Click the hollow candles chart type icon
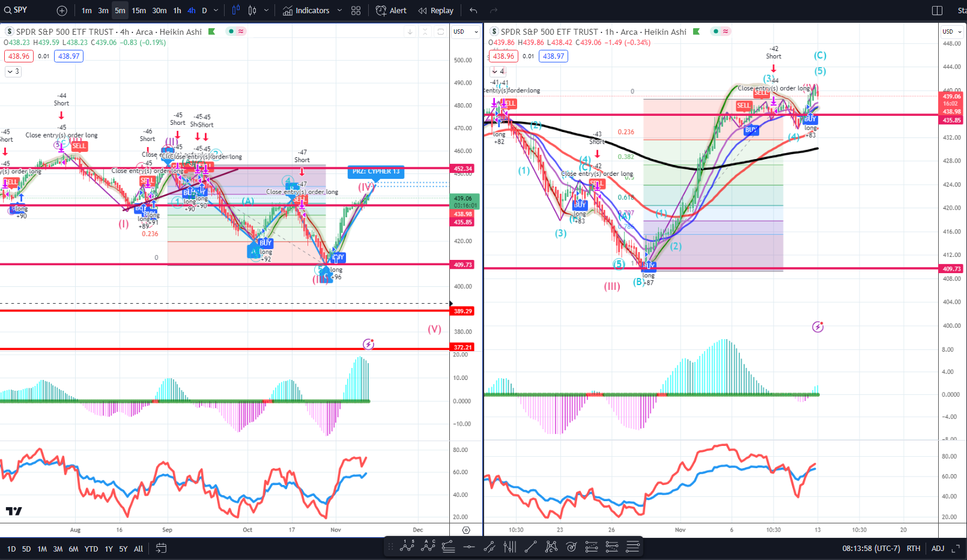 252,10
